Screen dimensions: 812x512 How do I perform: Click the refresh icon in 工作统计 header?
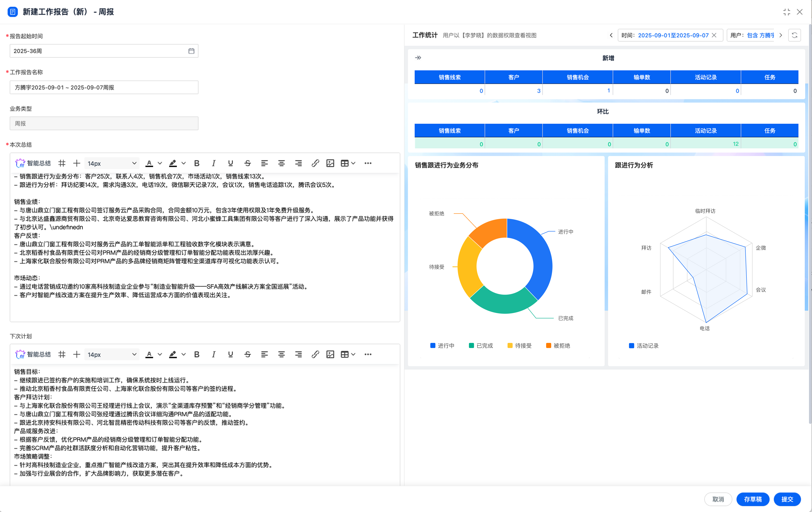click(794, 35)
